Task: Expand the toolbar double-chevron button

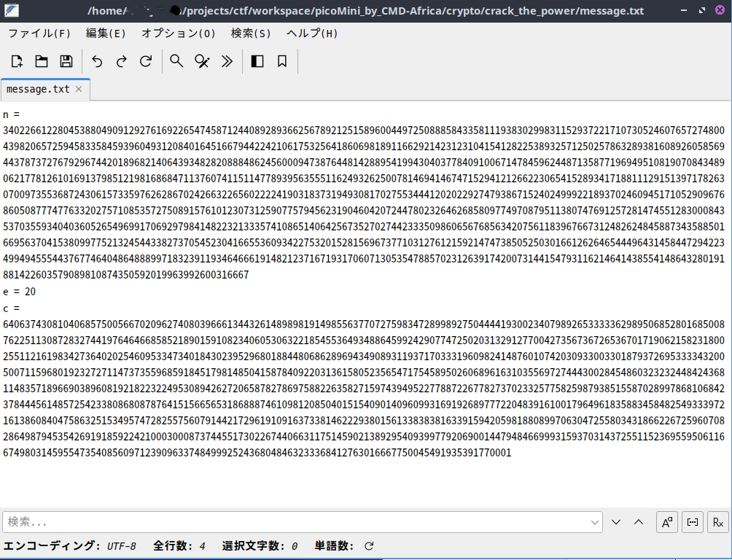Action: tap(227, 61)
